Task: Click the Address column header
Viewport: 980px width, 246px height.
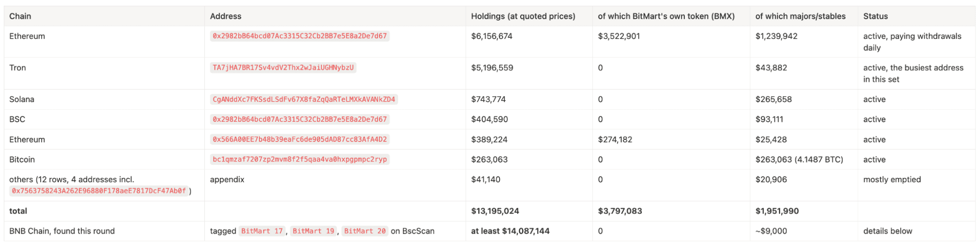Action: click(x=226, y=16)
